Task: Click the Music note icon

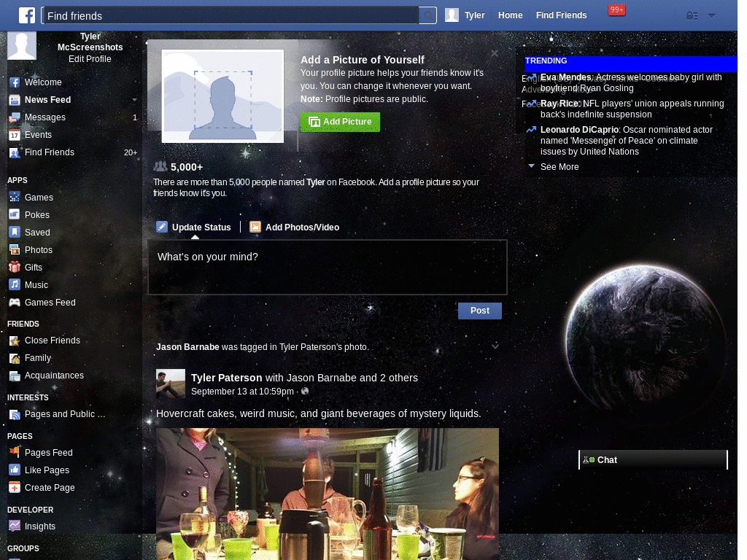Action: [15, 285]
